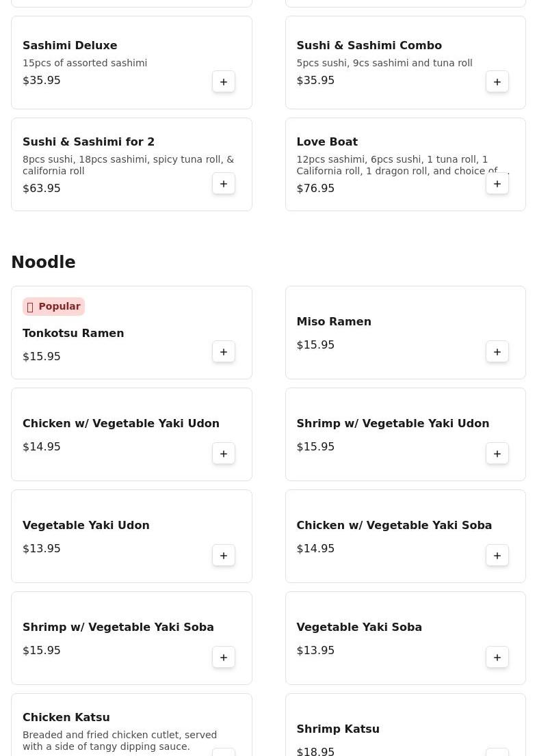The image size is (537, 756).
Task: Add Sushi & Sashimi Combo to cart
Action: [x=497, y=82]
